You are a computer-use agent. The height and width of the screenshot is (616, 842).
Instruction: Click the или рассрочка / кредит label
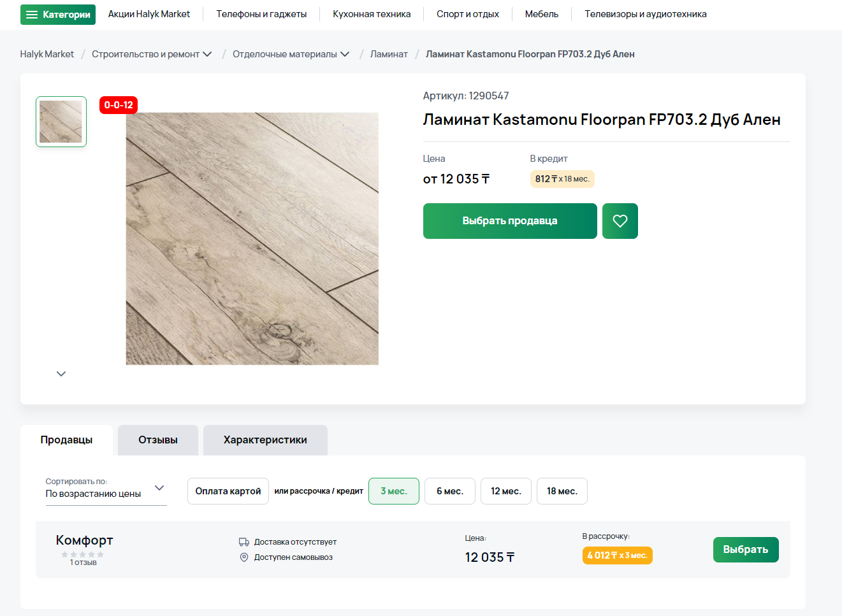[319, 491]
